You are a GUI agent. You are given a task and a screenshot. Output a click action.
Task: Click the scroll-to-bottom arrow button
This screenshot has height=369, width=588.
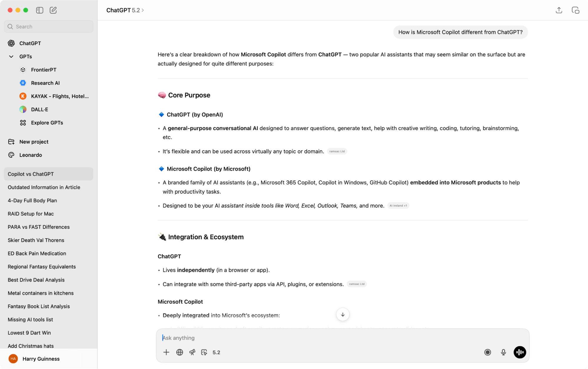click(342, 314)
